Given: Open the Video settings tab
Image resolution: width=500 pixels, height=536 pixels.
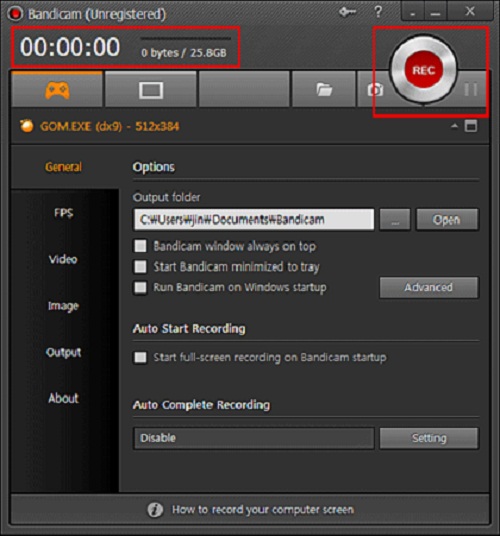Looking at the screenshot, I should (64, 259).
